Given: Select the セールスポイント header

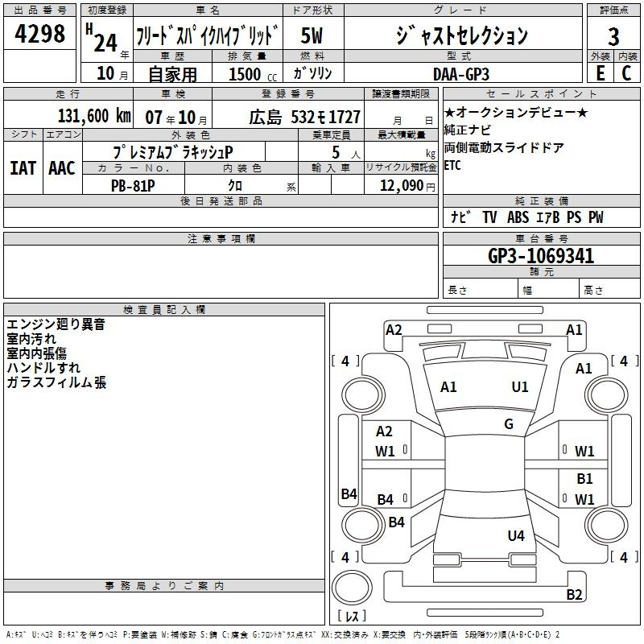Looking at the screenshot, I should tap(541, 93).
